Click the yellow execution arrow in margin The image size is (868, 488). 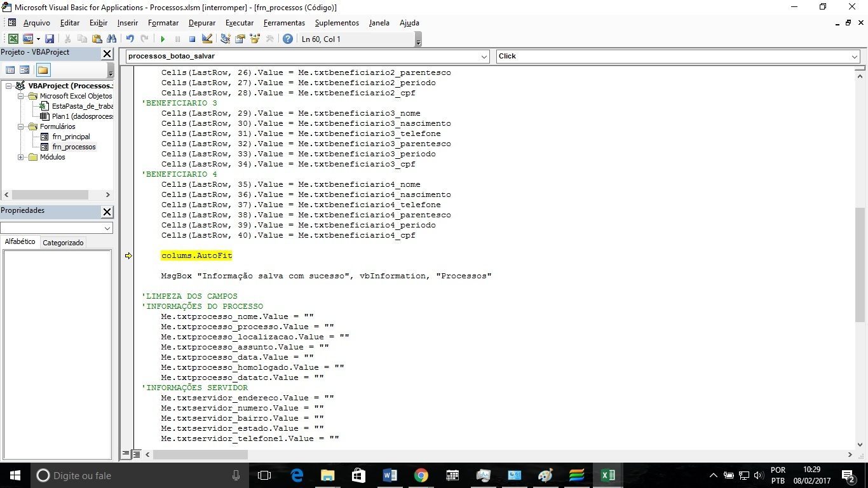[x=128, y=255]
